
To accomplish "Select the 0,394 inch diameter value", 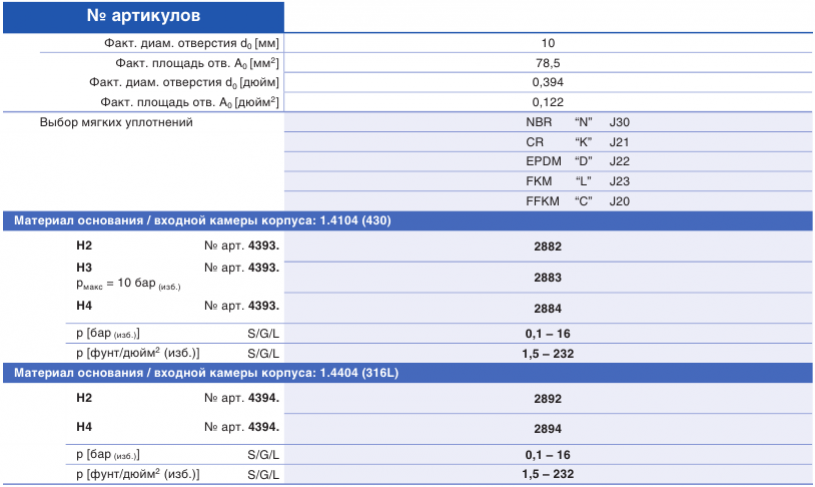I will (548, 83).
